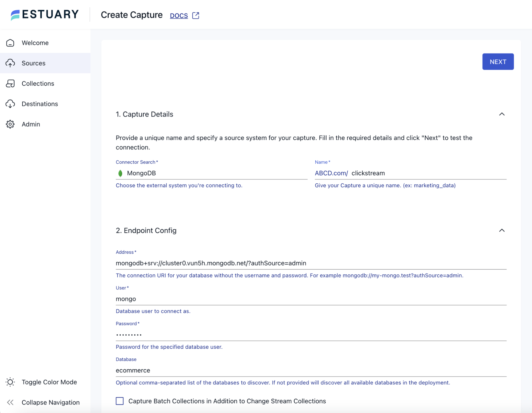532x413 pixels.
Task: Click the "2. Endpoint Config" heading
Action: point(146,230)
